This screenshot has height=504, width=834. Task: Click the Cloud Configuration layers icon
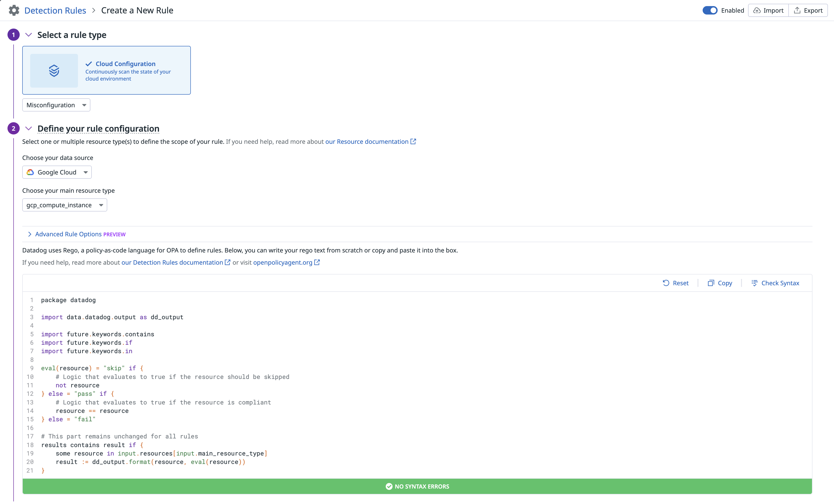pos(54,71)
